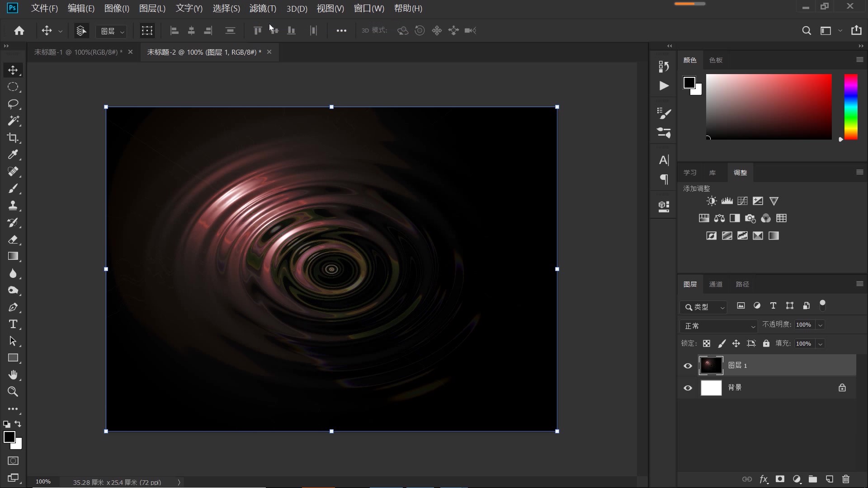
Task: Select the Zoom tool in toolbar
Action: tap(13, 392)
